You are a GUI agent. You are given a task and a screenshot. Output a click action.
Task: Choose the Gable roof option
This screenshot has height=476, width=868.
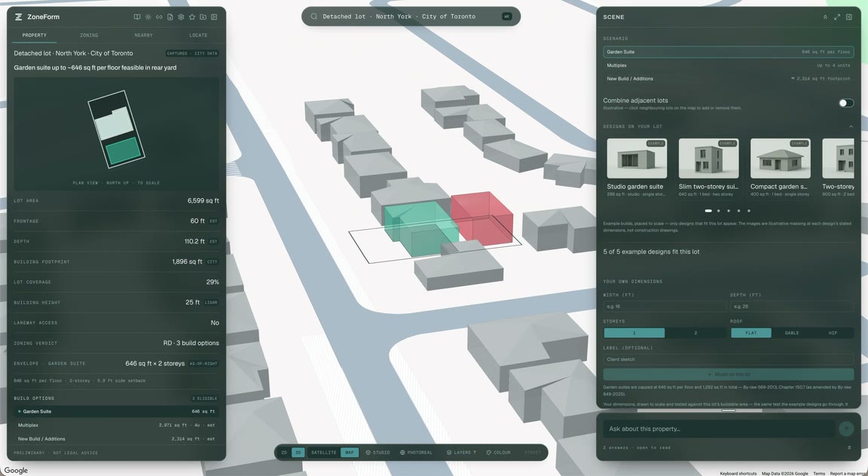(x=792, y=333)
